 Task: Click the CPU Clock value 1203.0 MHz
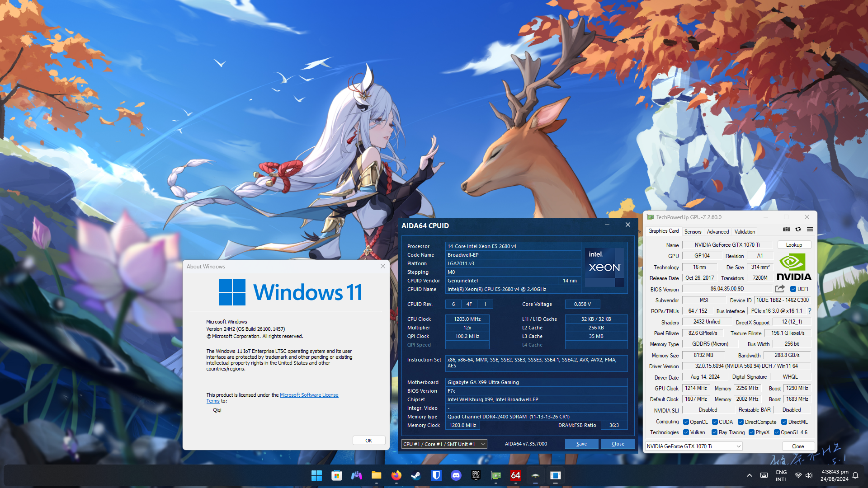coord(467,319)
